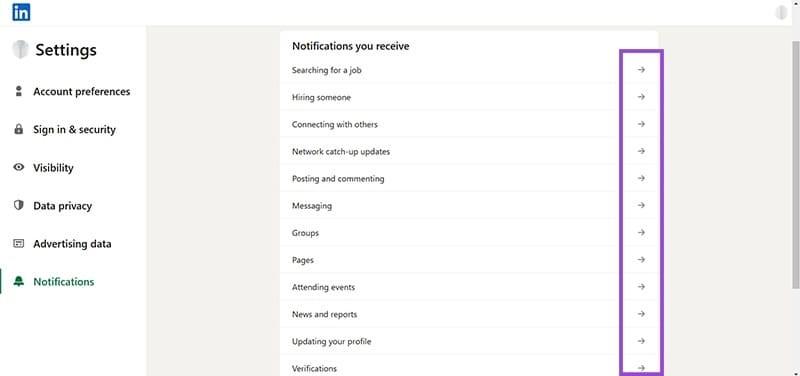Click the person icon beside Account preferences
800x376 pixels.
tap(19, 91)
